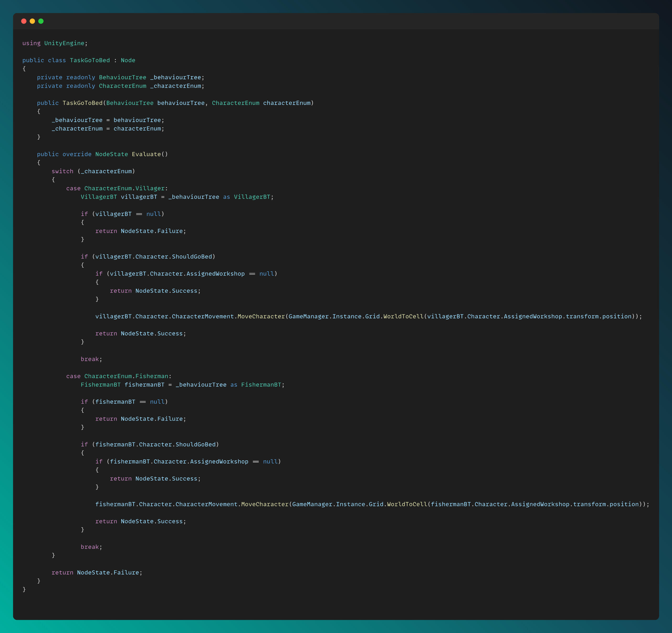The width and height of the screenshot is (672, 633).
Task: Click the villagerBT ShouldGoBed condition
Action: tap(154, 256)
